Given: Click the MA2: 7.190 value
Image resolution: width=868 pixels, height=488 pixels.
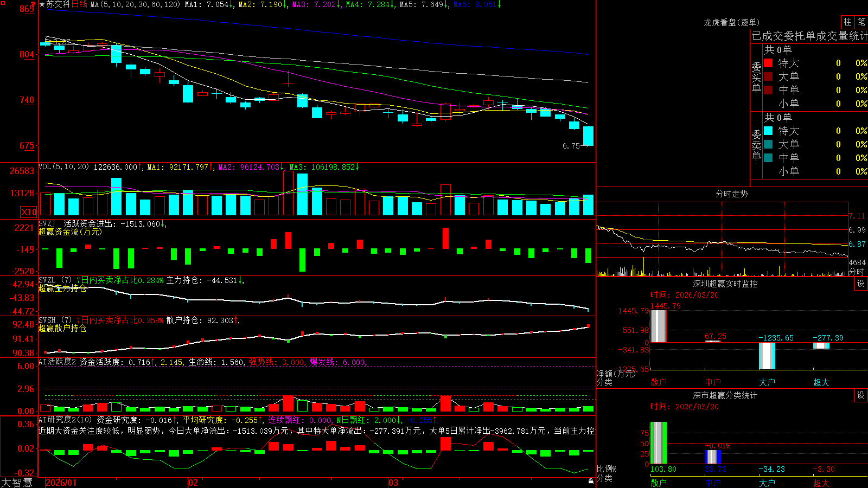Looking at the screenshot, I should click(x=263, y=4).
